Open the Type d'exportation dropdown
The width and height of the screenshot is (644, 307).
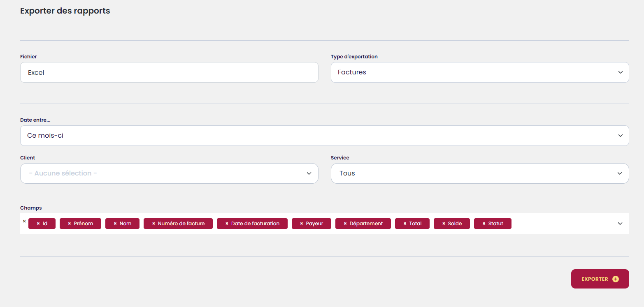click(x=480, y=72)
